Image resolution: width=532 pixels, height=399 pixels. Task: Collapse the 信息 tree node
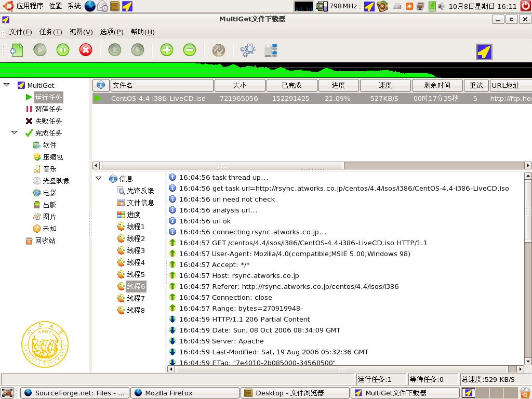click(99, 178)
